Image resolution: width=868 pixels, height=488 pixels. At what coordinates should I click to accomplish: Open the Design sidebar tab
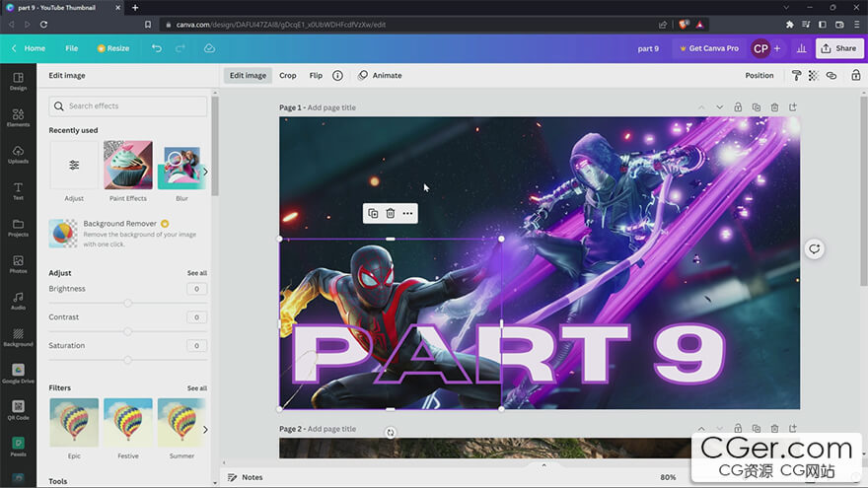pyautogui.click(x=19, y=81)
